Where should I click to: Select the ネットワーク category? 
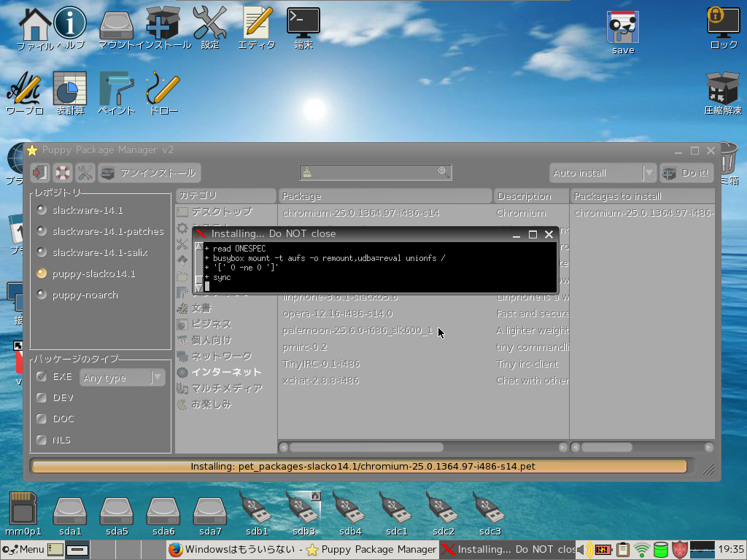click(226, 356)
